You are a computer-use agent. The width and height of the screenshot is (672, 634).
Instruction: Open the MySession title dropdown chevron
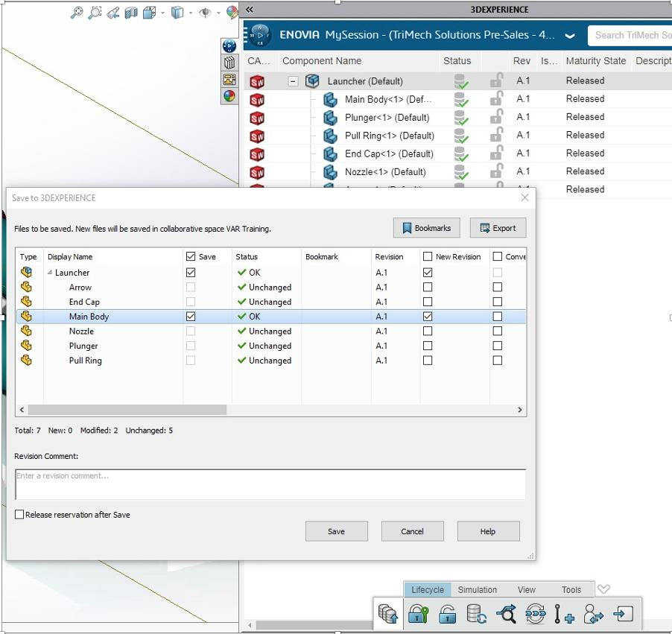tap(570, 36)
